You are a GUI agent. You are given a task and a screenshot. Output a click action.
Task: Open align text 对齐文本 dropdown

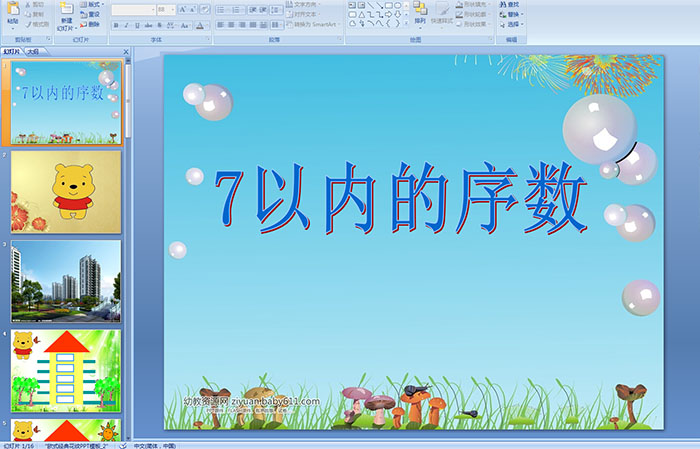point(303,14)
